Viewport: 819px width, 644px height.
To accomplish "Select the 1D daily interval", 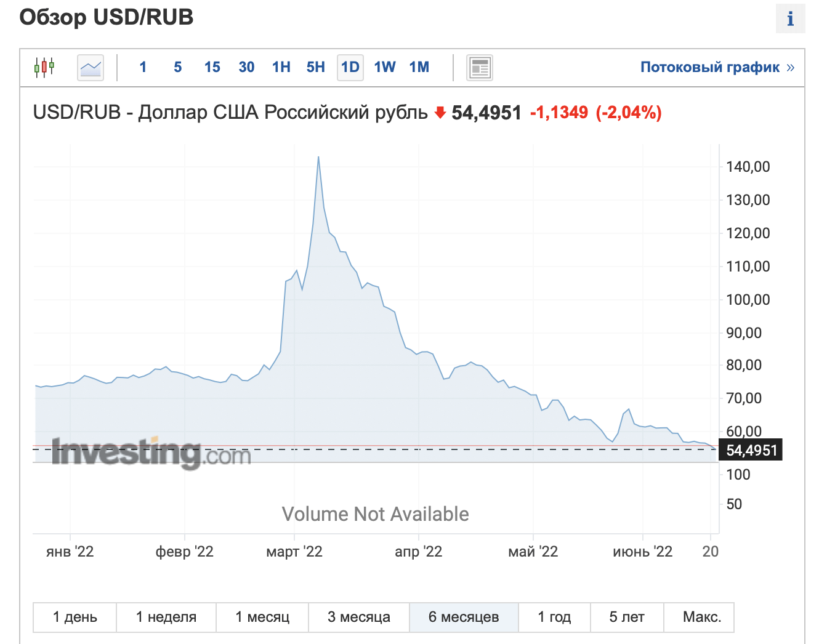I will 350,67.
